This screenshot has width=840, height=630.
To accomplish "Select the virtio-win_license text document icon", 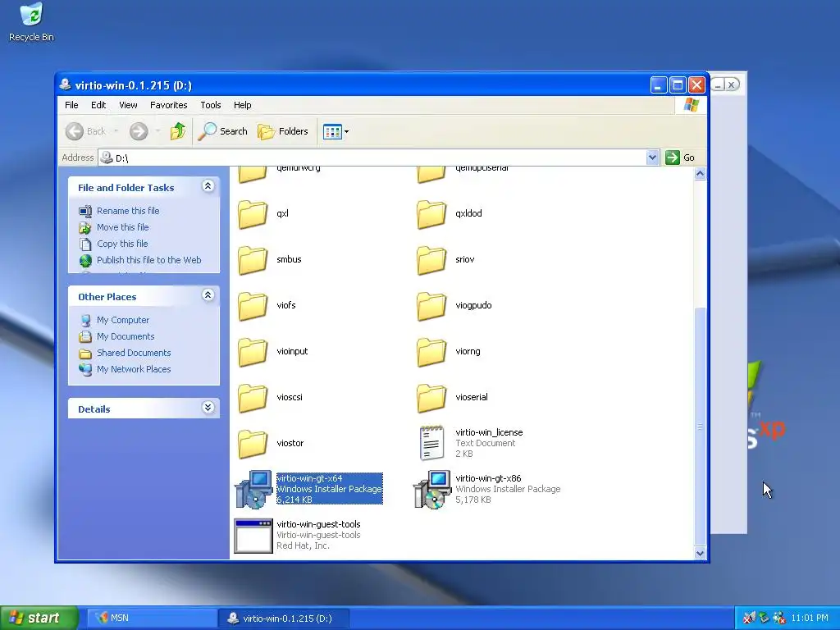I will [x=431, y=443].
